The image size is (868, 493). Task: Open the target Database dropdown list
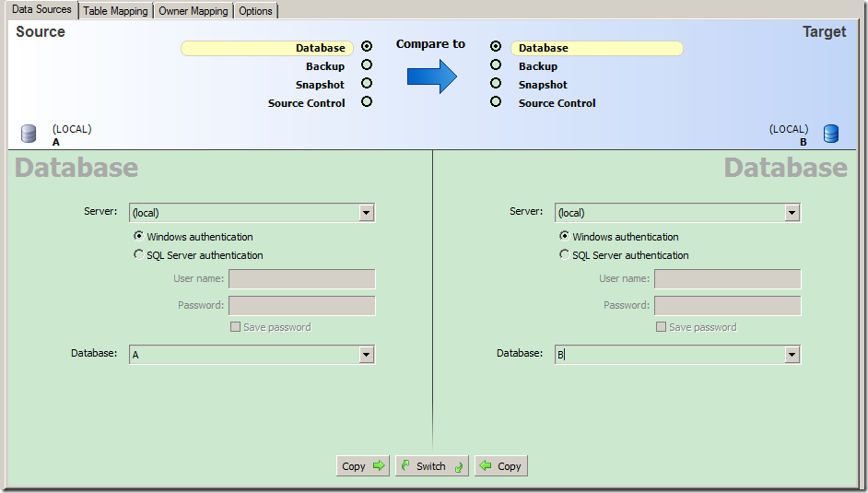pyautogui.click(x=792, y=355)
